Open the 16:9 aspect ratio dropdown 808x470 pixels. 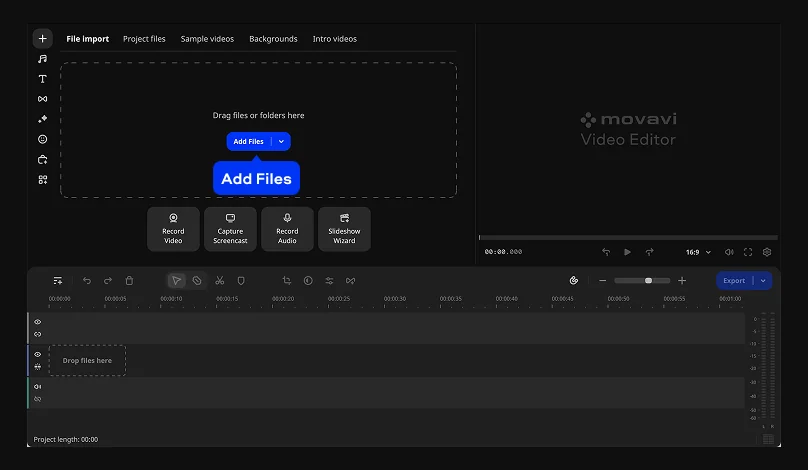698,252
